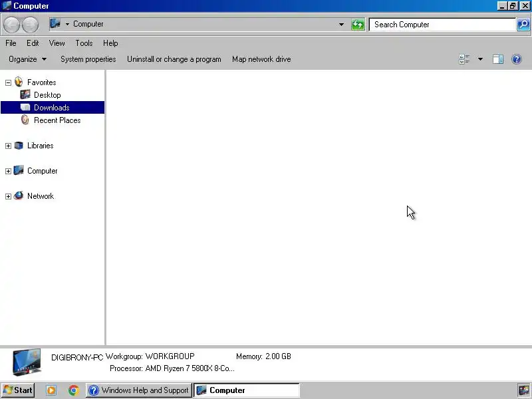Open the Tools menu
Screen dimensions: 532x399
click(x=84, y=43)
